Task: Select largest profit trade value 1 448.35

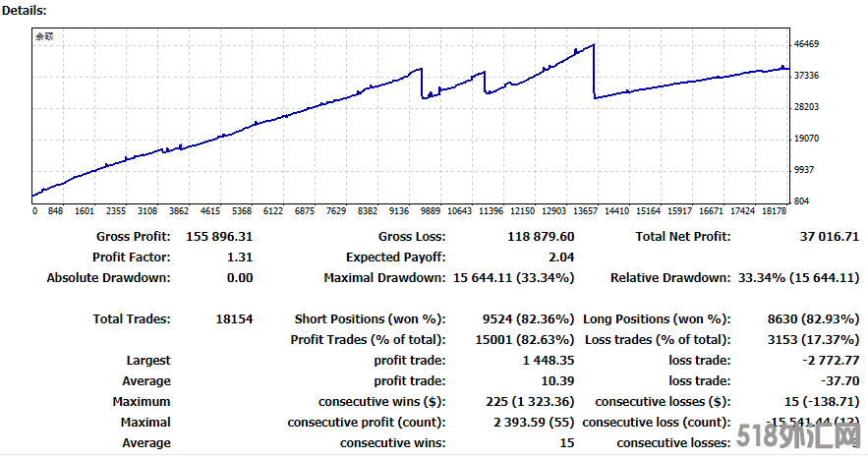Action: (x=549, y=361)
